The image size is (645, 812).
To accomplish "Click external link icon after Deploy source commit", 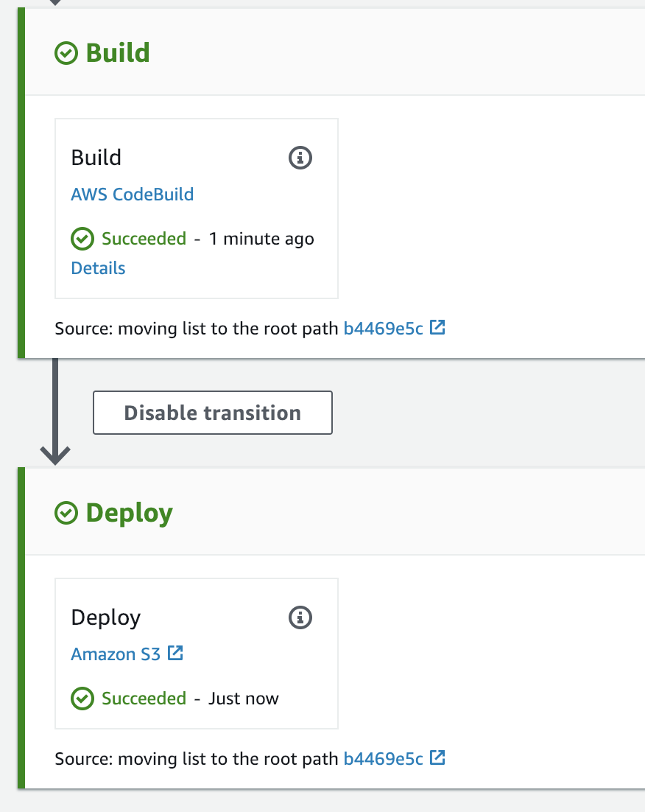I will pos(437,757).
